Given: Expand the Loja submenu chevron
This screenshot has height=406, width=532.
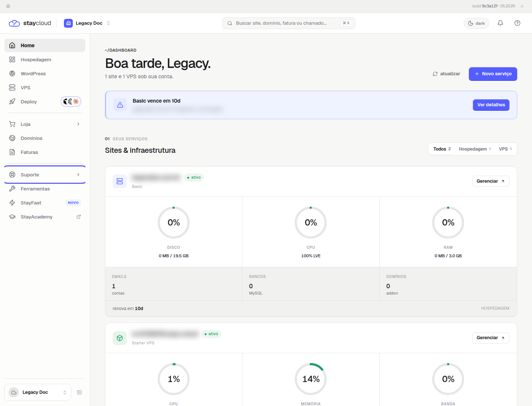Looking at the screenshot, I should [78, 124].
